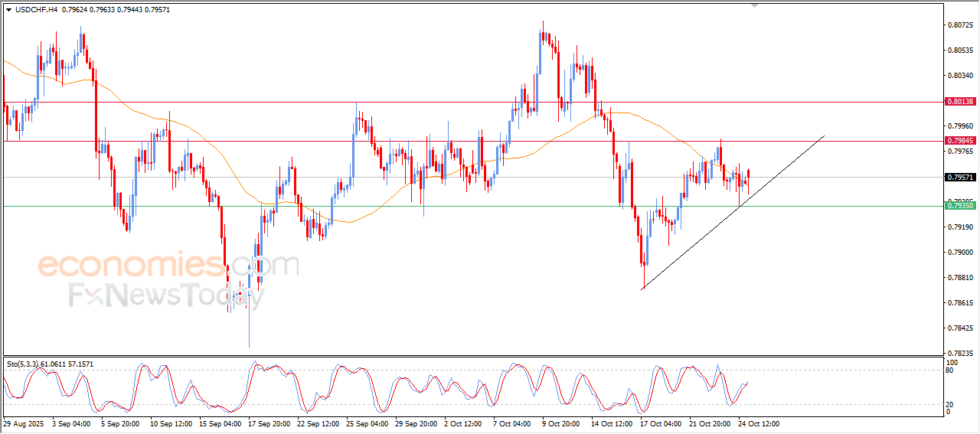Click the Sto(5,3,3) indicator label
Screen dimensions: 980x434
click(24, 364)
